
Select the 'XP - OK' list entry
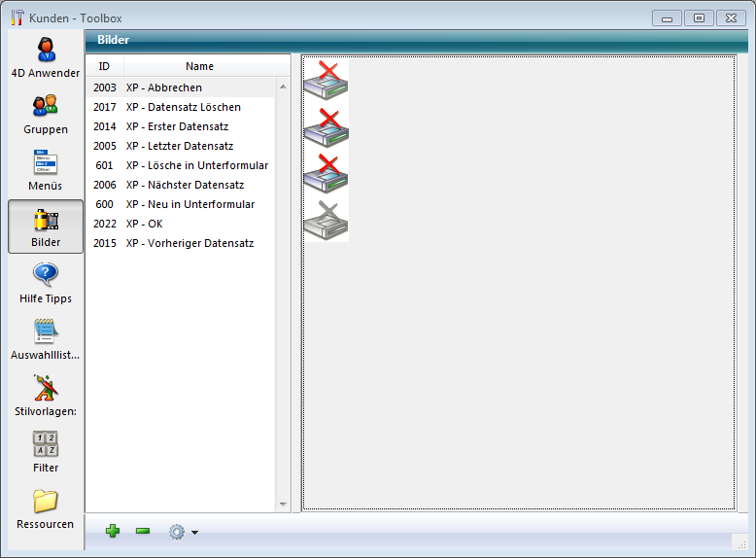point(144,224)
